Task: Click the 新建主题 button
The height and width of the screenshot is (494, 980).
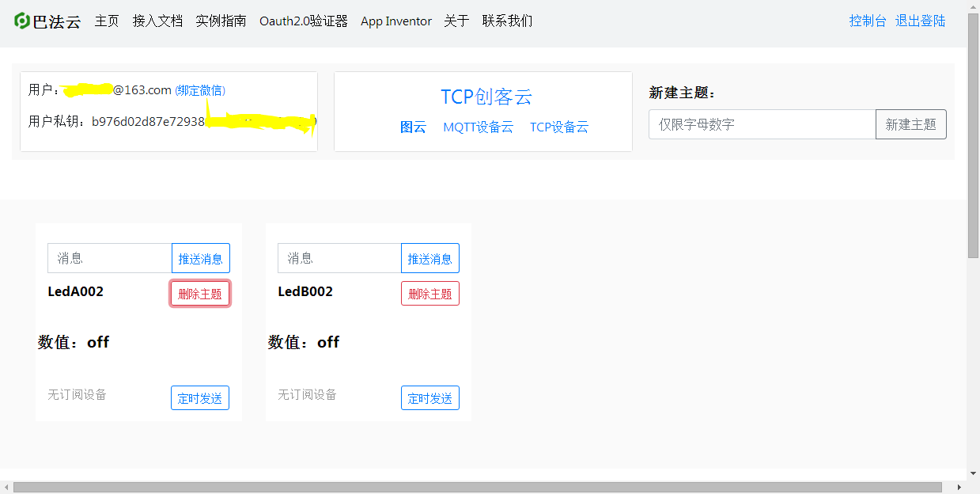Action: pyautogui.click(x=911, y=124)
